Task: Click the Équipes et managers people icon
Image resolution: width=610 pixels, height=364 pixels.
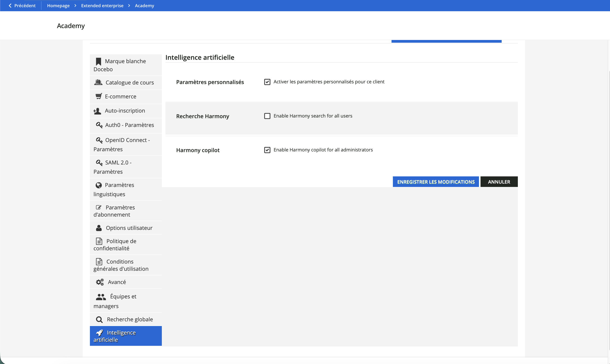Action: click(101, 297)
